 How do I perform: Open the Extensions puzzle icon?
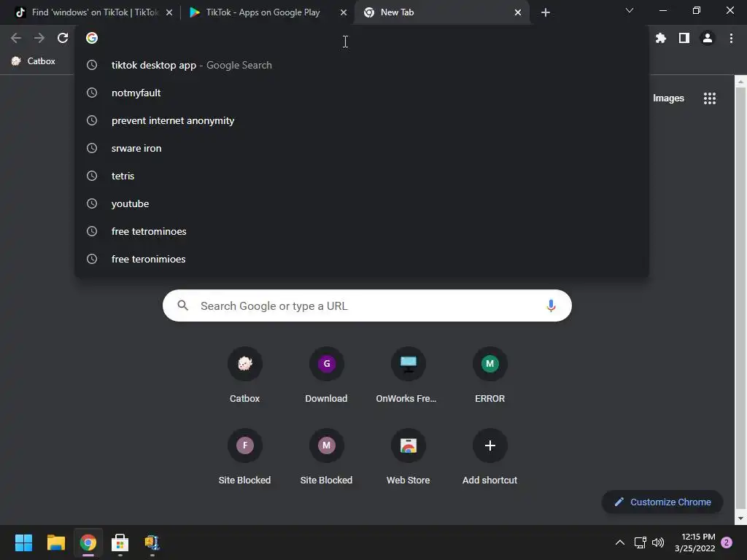click(661, 38)
